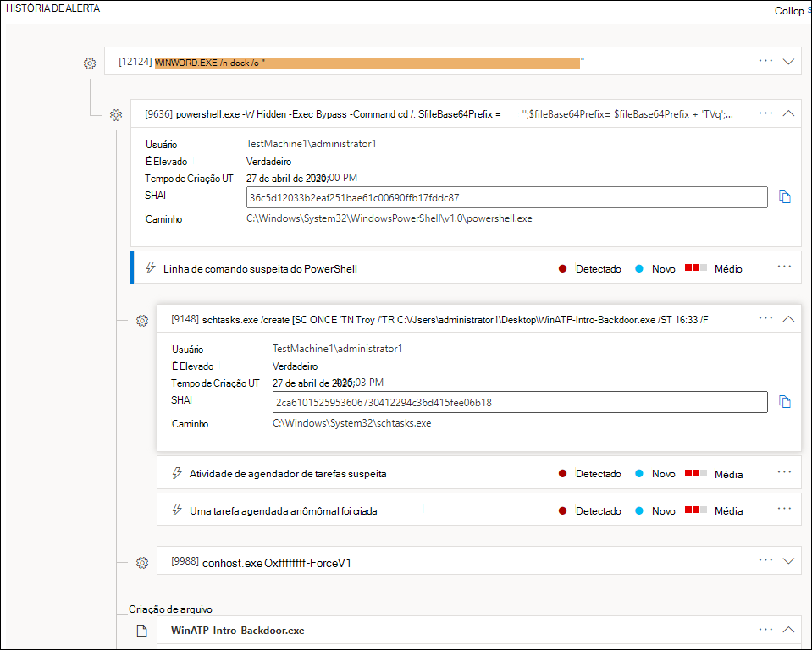This screenshot has height=650, width=812.
Task: Open the 'Atividade de agendador de tarefas suspeita' alert
Action: coord(288,474)
